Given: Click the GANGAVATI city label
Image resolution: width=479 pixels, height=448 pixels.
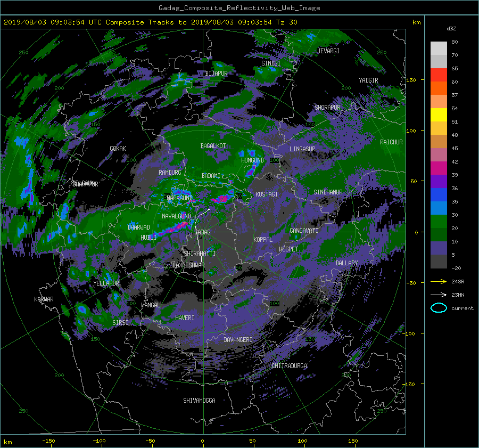Looking at the screenshot, I should [304, 231].
